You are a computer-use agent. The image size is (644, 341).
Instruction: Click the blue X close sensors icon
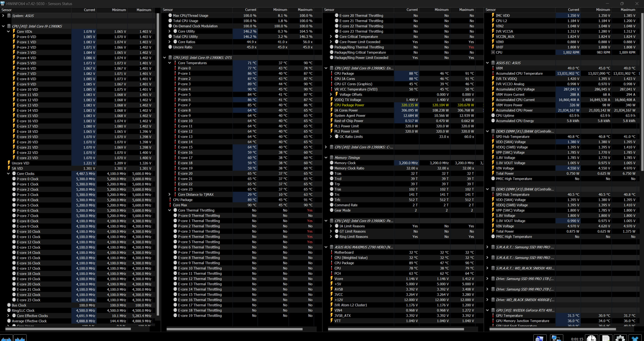635,338
